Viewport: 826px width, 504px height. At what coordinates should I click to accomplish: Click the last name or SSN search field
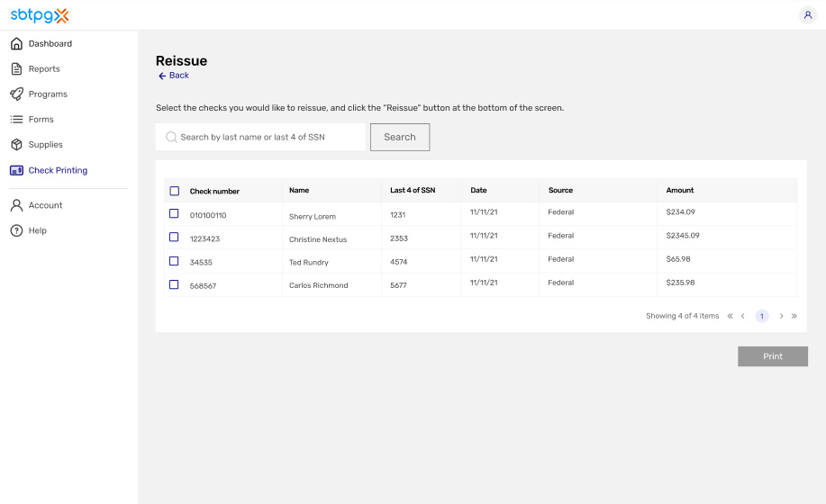pyautogui.click(x=260, y=137)
